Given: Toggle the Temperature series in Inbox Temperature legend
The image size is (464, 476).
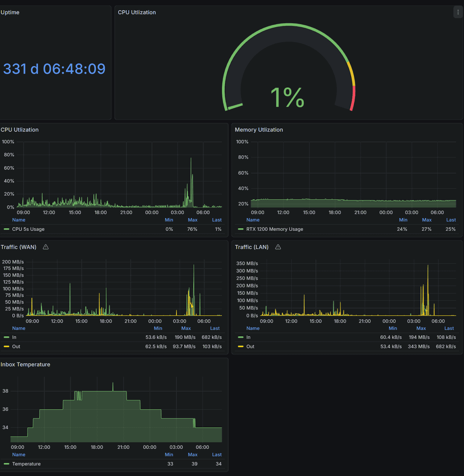Looking at the screenshot, I should [26, 464].
